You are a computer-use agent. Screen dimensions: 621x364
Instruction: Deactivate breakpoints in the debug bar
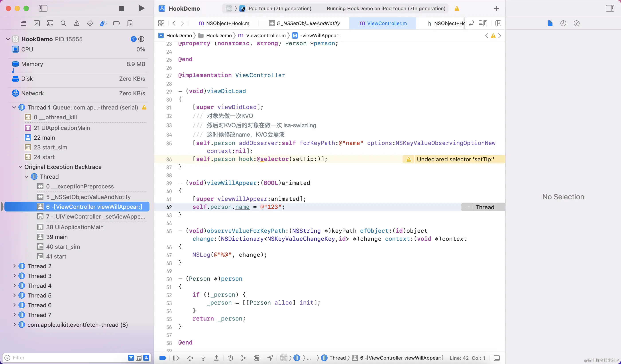163,358
